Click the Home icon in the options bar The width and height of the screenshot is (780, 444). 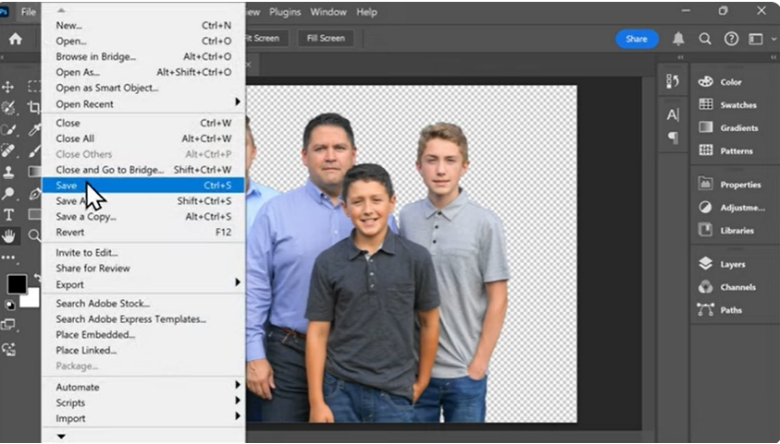(x=15, y=39)
